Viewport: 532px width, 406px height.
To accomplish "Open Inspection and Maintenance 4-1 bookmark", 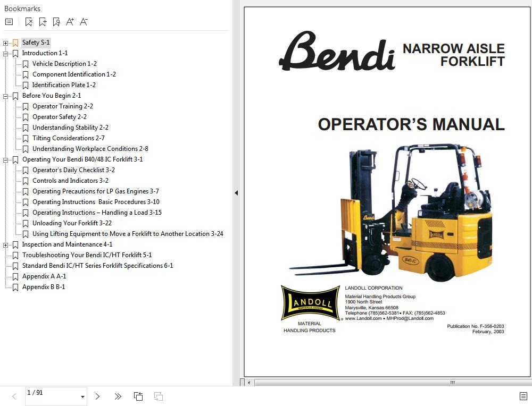I will tap(67, 244).
